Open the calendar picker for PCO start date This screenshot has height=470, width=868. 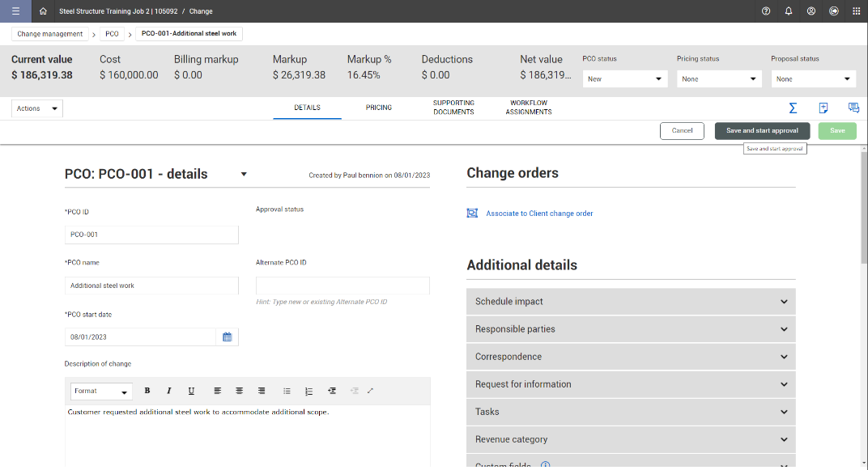(x=228, y=337)
